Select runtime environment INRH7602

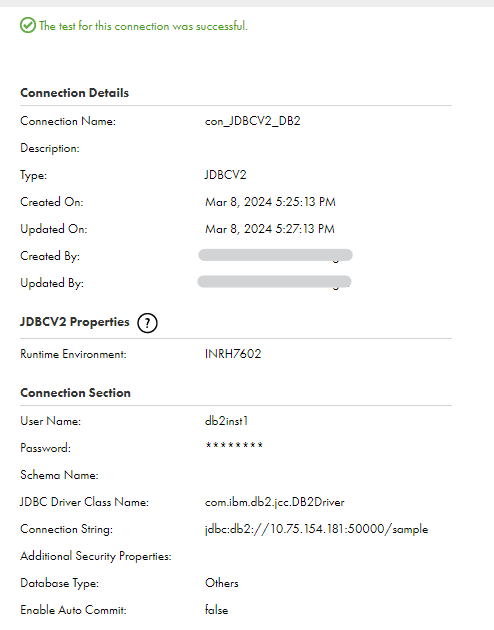click(x=233, y=354)
